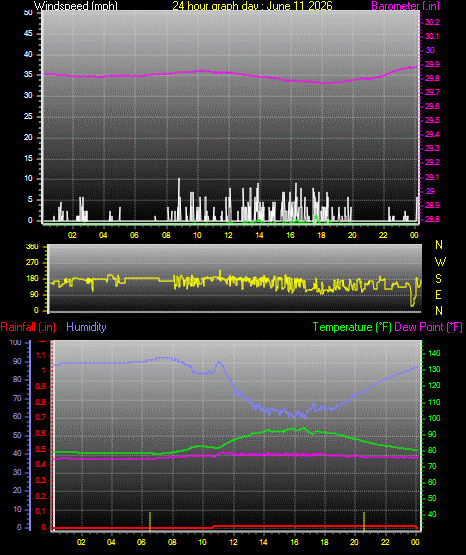This screenshot has width=466, height=555.
Task: Click the 10 value on humidity axis
Action: pos(17,509)
